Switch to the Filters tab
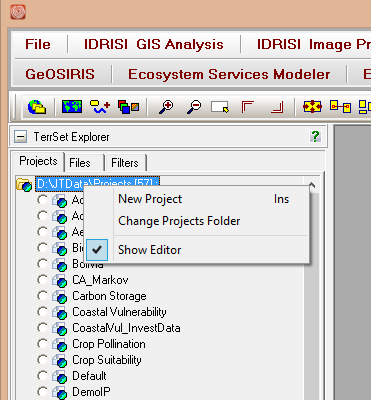Screen dimensions: 371x400 pos(125,163)
